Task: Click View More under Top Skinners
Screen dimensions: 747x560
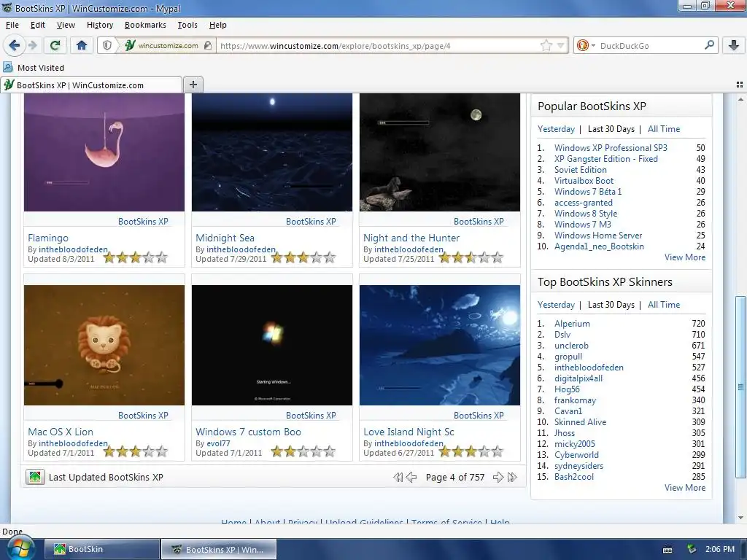Action: tap(684, 488)
